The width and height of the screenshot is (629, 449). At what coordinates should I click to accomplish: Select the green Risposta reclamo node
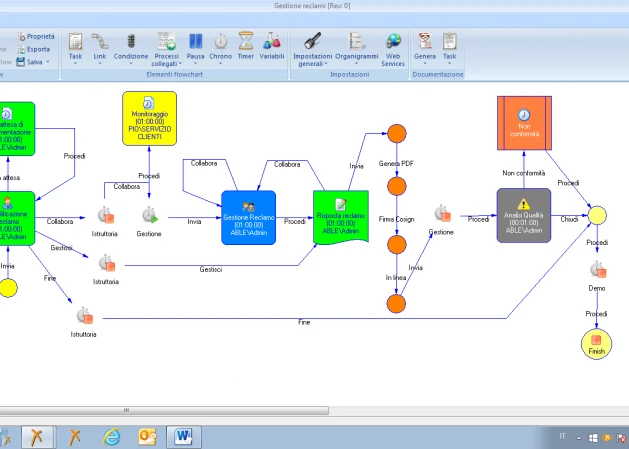pyautogui.click(x=341, y=217)
